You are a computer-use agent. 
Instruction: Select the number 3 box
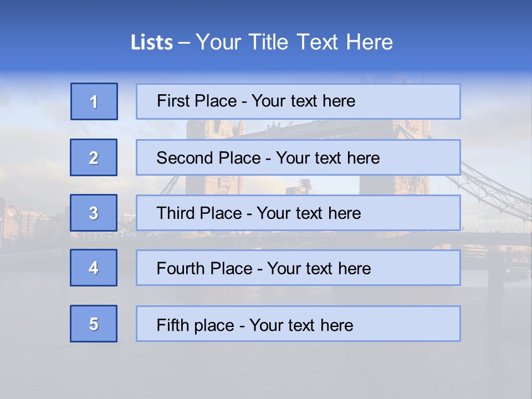coord(94,213)
